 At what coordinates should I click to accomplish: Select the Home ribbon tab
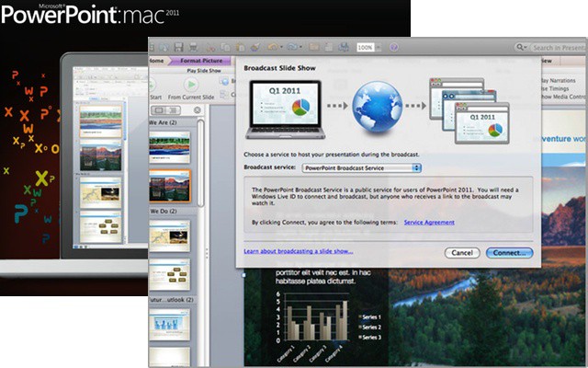coord(157,61)
